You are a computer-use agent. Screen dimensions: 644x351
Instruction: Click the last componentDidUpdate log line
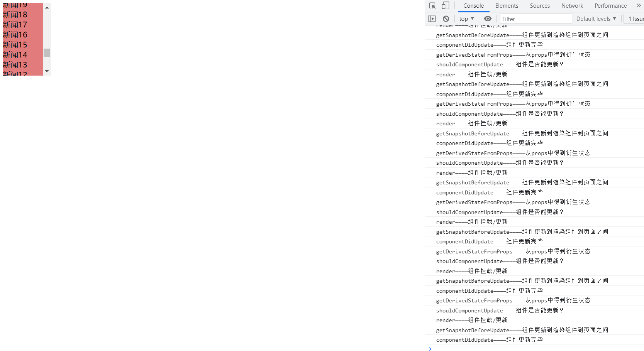(534, 340)
